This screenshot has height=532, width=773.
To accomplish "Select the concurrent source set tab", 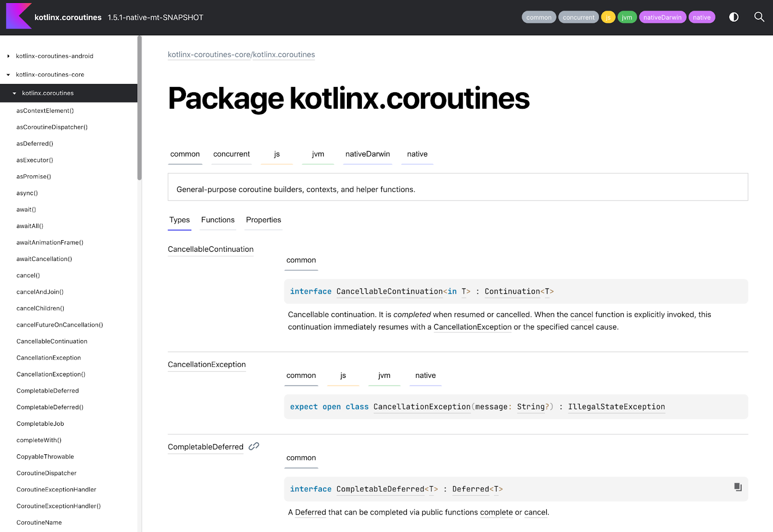I will 231,154.
